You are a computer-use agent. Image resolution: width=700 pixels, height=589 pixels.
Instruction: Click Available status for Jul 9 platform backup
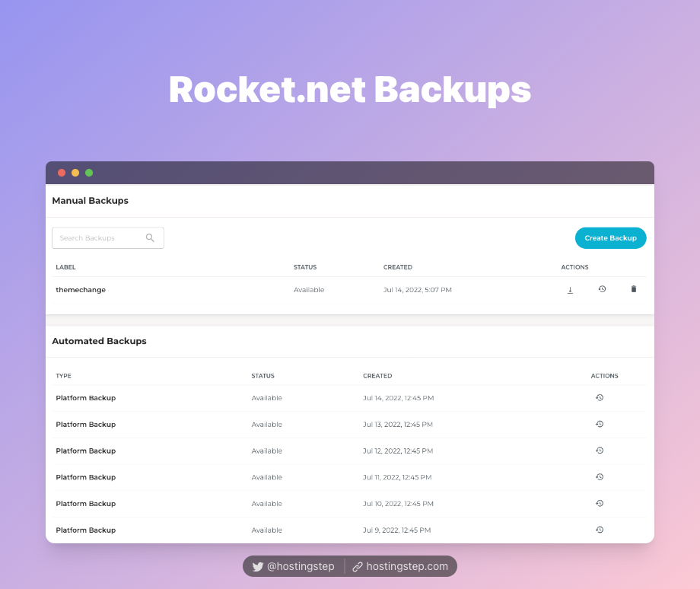point(266,530)
